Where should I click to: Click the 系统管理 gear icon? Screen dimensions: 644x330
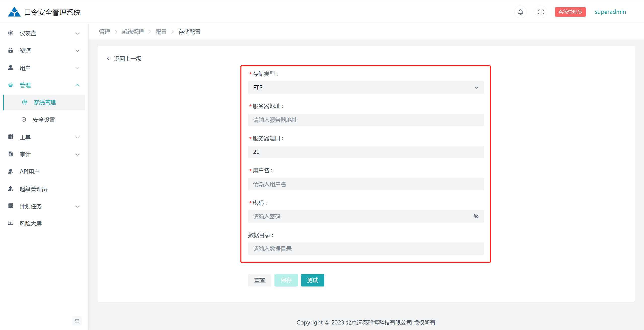[x=25, y=102]
